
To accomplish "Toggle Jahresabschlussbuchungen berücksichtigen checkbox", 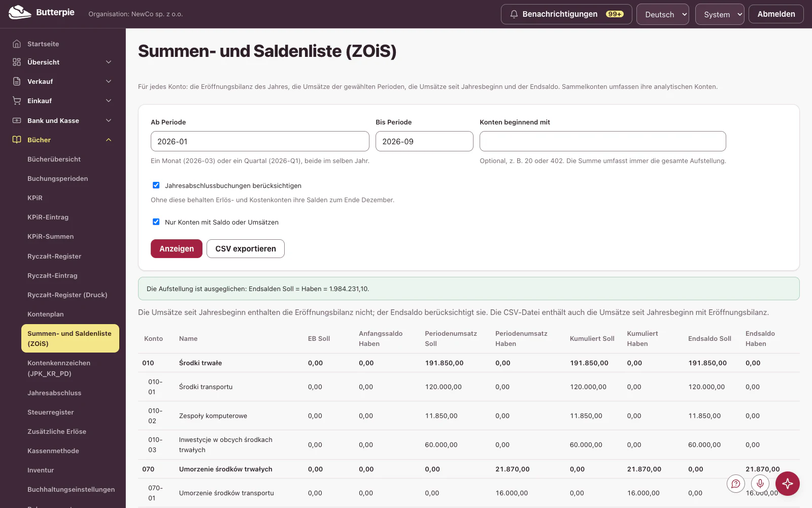I will pos(156,185).
